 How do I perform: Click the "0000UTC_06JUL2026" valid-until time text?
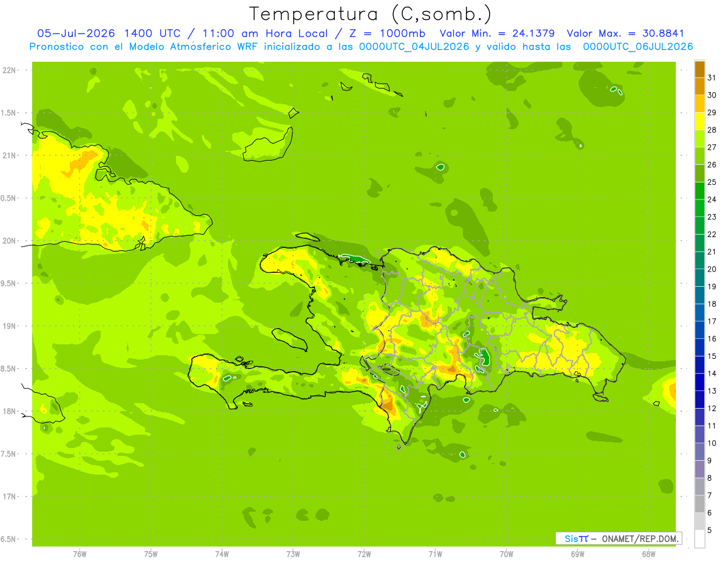click(638, 47)
